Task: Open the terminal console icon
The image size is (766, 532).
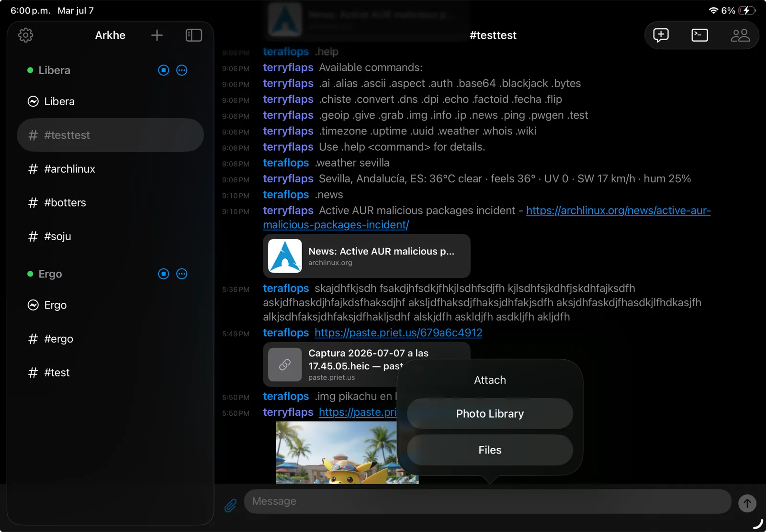Action: coord(699,35)
